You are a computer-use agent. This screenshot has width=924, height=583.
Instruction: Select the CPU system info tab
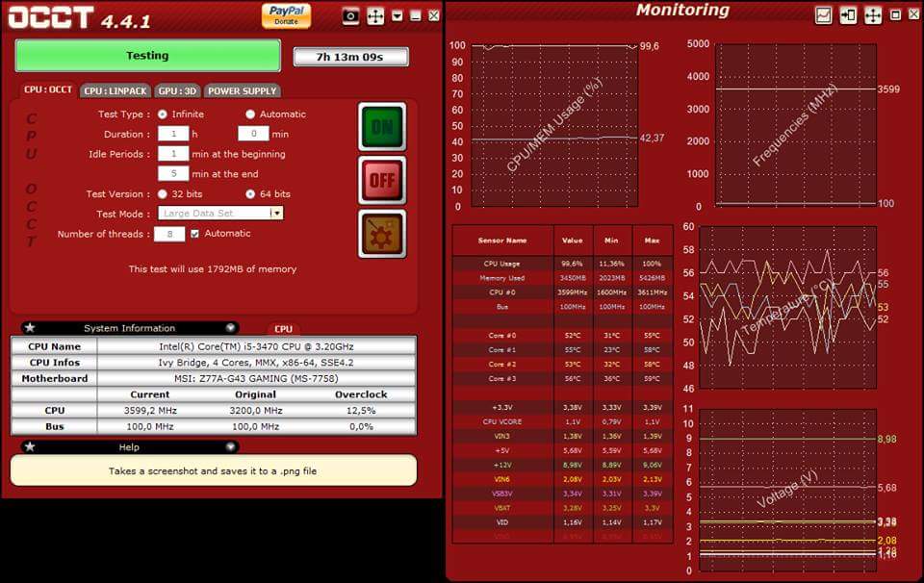tap(283, 329)
